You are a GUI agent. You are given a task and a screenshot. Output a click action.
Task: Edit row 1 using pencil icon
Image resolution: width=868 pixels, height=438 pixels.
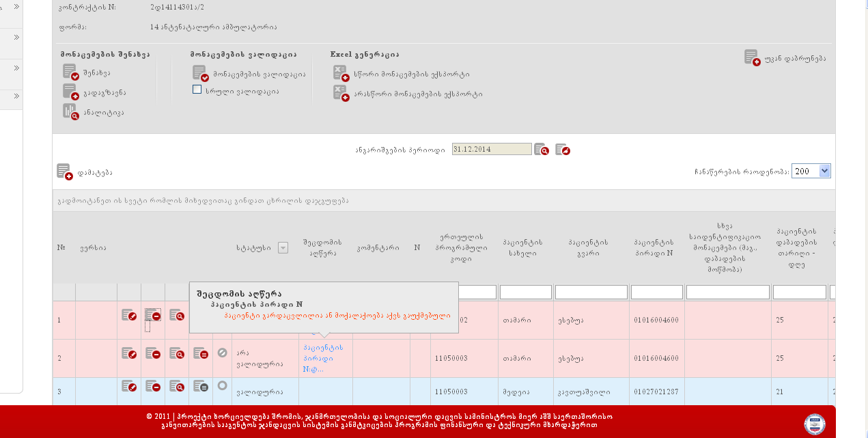(x=129, y=316)
